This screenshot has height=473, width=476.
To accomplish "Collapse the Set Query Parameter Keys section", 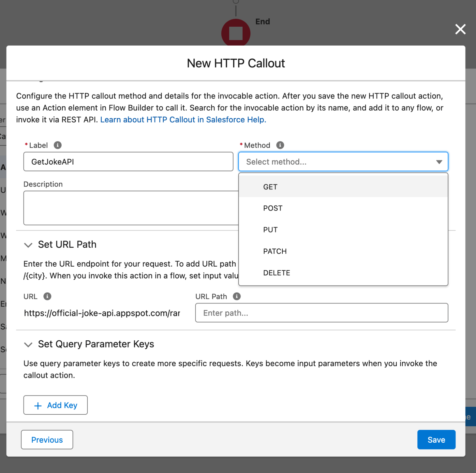I will pyautogui.click(x=28, y=345).
